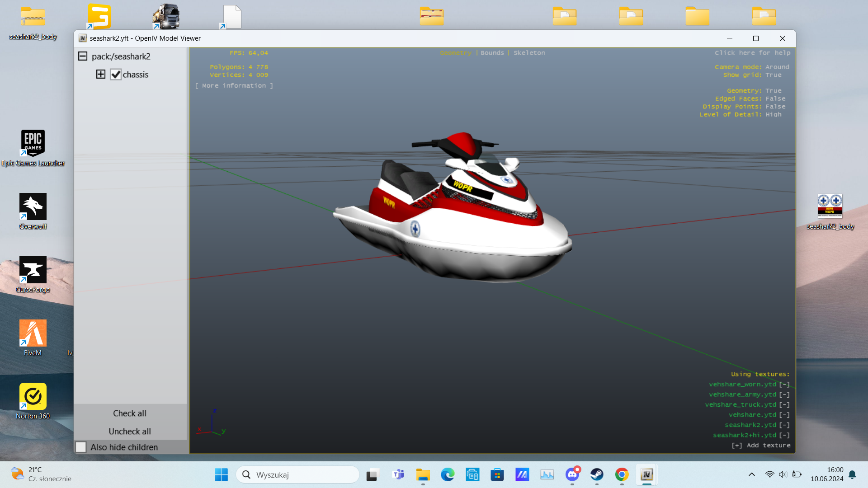Open Microsoft Edge from the taskbar
The width and height of the screenshot is (868, 488).
click(448, 474)
